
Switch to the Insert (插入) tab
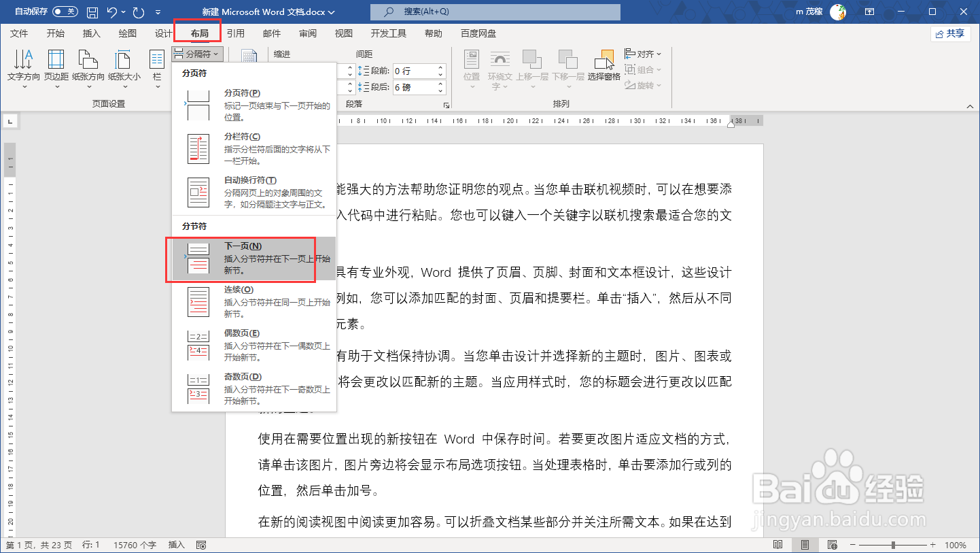(x=91, y=33)
